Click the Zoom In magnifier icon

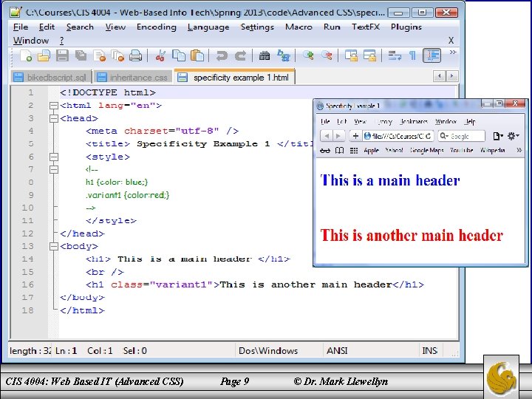click(307, 55)
